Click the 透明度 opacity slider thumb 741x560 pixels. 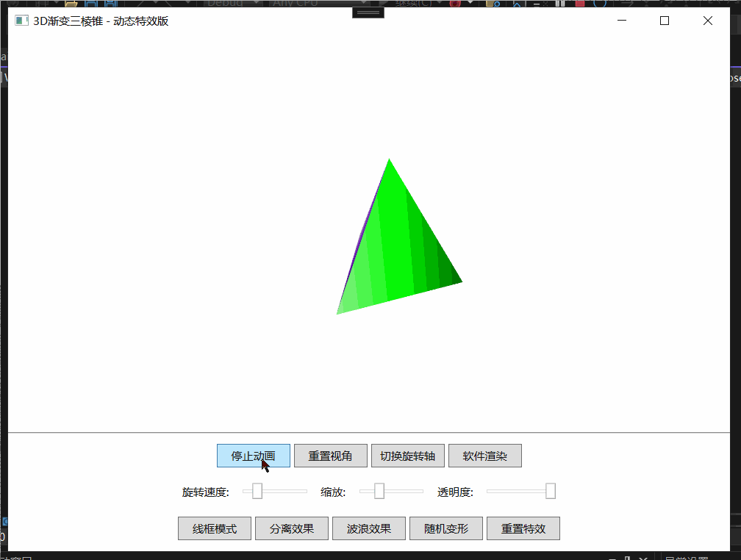click(551, 491)
